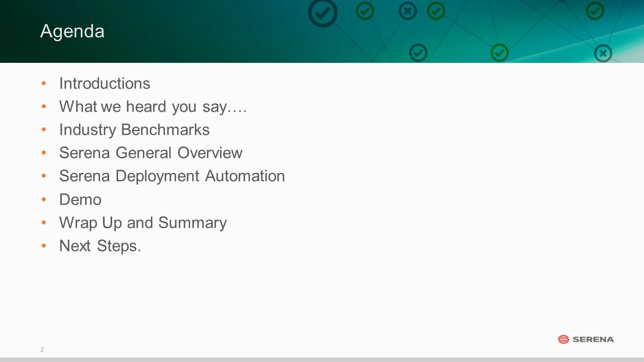The image size is (644, 362).
Task: Select the 'What we heard you say' line
Action: (153, 107)
